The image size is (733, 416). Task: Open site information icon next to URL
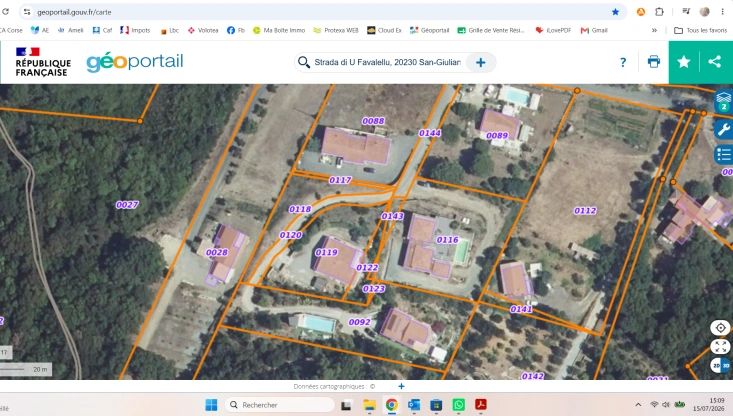click(27, 12)
